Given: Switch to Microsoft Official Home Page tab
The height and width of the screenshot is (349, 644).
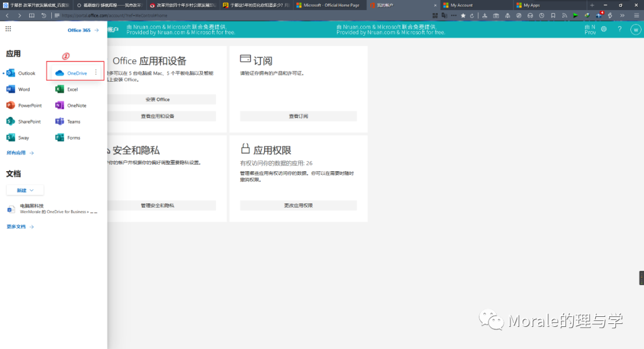Looking at the screenshot, I should coord(330,5).
